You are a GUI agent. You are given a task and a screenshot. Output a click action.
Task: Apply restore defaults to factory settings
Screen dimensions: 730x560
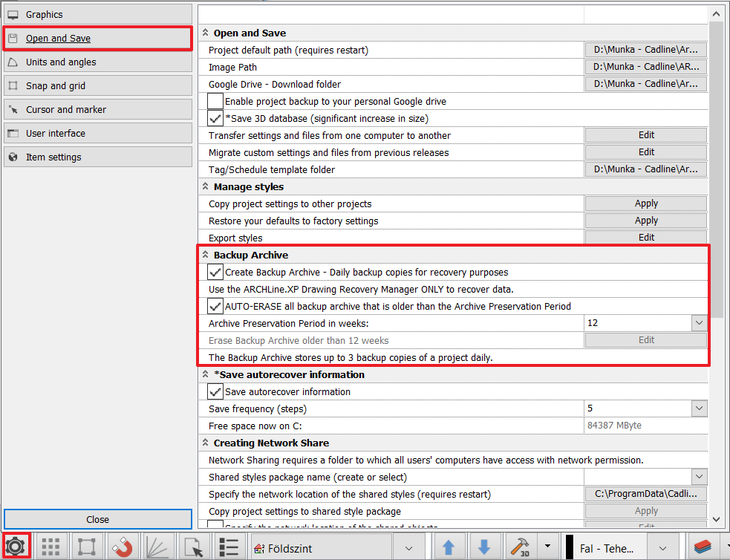point(646,221)
